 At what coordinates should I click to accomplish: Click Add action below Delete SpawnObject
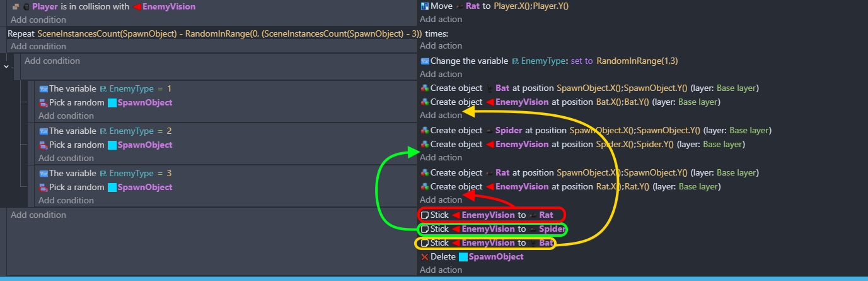pos(441,270)
